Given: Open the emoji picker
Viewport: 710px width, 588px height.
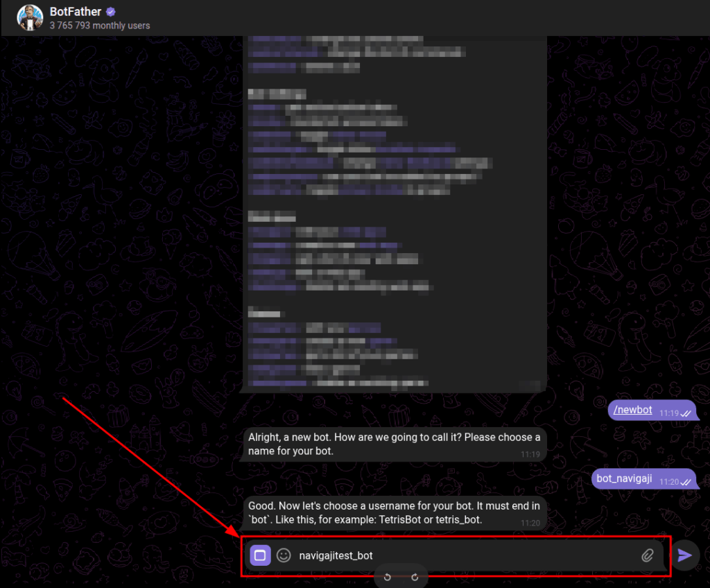Looking at the screenshot, I should (284, 555).
